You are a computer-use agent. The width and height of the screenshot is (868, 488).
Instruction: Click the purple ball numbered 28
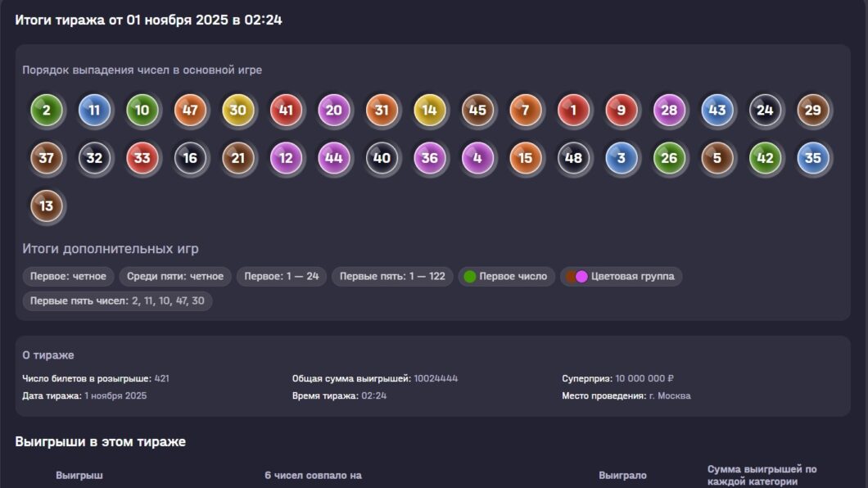[x=669, y=111]
